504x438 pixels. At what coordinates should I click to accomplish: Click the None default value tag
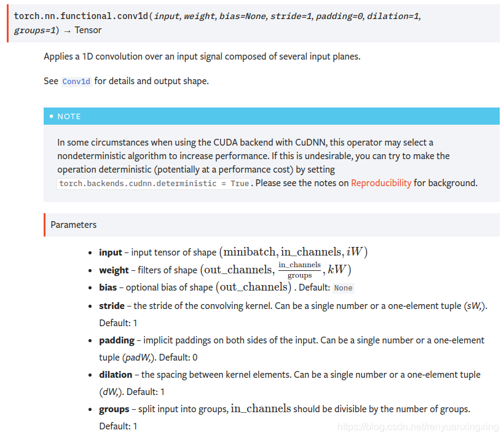click(x=343, y=287)
